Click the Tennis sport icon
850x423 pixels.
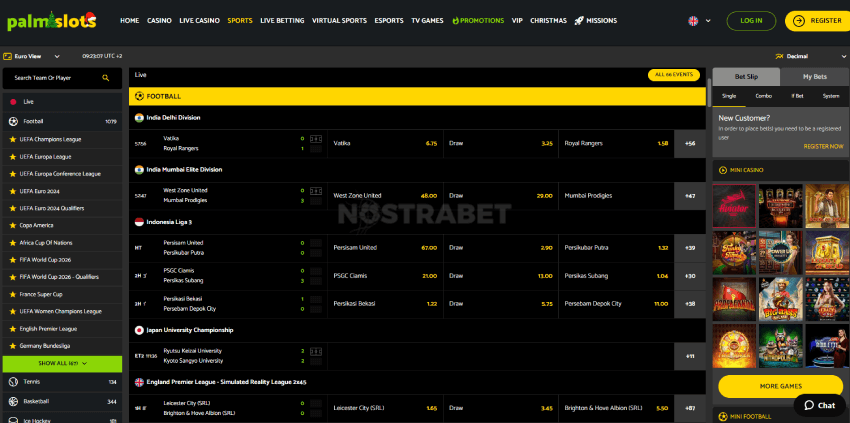point(13,382)
